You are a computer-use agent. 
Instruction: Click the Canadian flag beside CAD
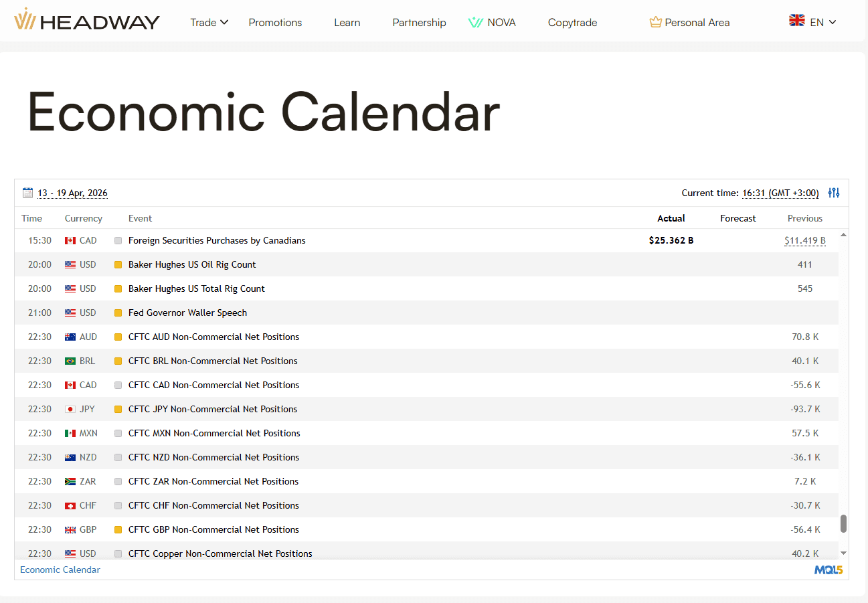[x=70, y=240]
